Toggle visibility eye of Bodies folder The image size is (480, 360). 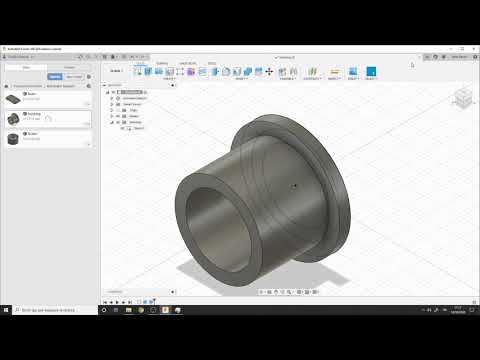click(x=118, y=116)
